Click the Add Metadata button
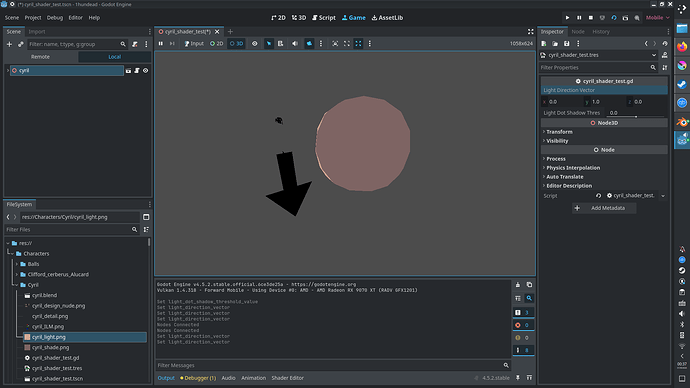This screenshot has width=690, height=388. pyautogui.click(x=604, y=208)
